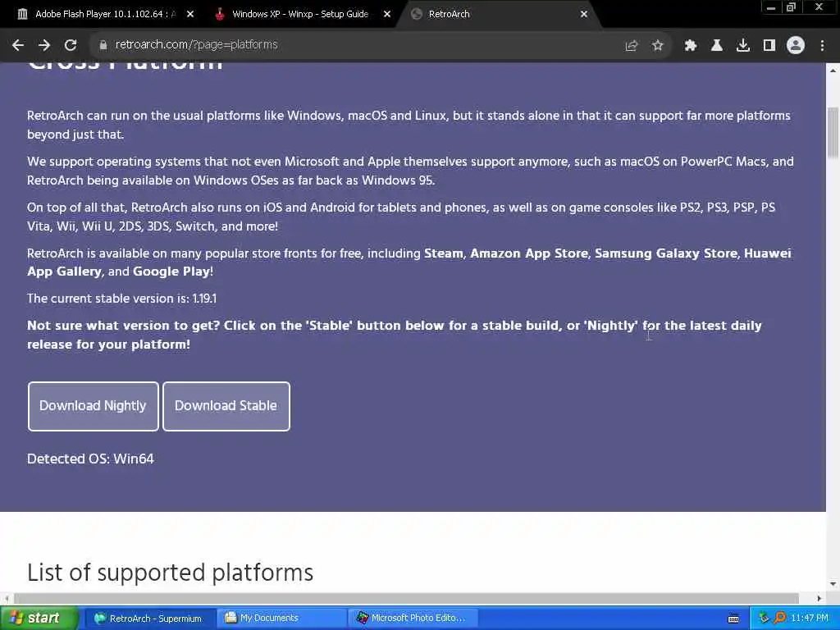Click the site lock icon in the address bar

click(103, 45)
